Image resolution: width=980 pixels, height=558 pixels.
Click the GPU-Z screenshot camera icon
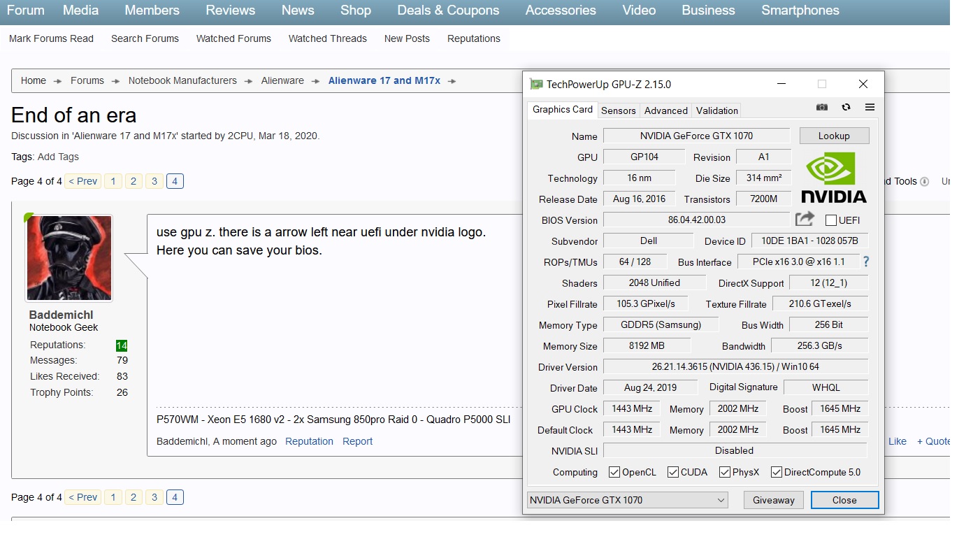(822, 107)
